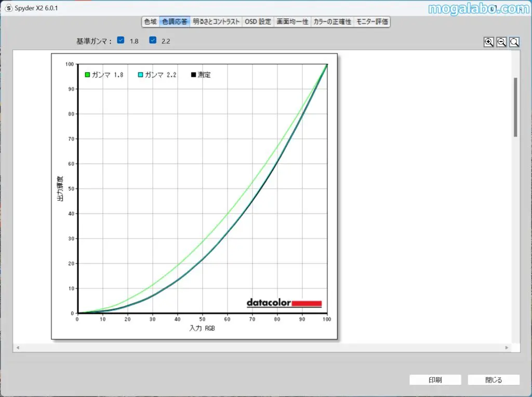
Task: Click the reset zoom magnifier icon
Action: click(x=514, y=43)
